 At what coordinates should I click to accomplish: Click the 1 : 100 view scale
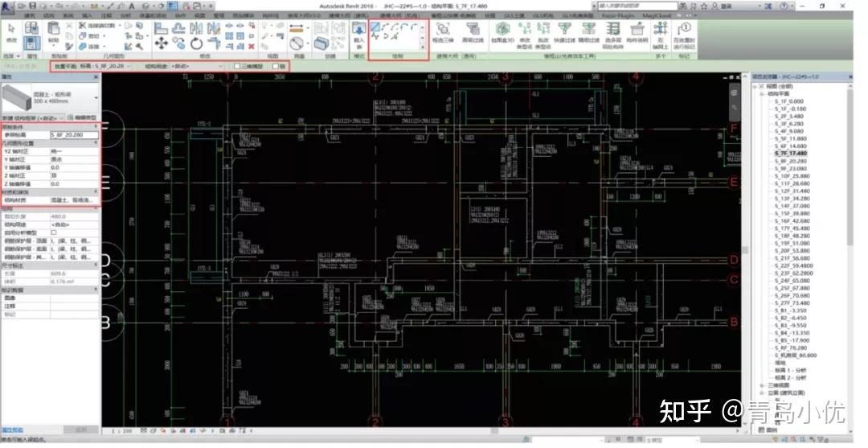(121, 431)
